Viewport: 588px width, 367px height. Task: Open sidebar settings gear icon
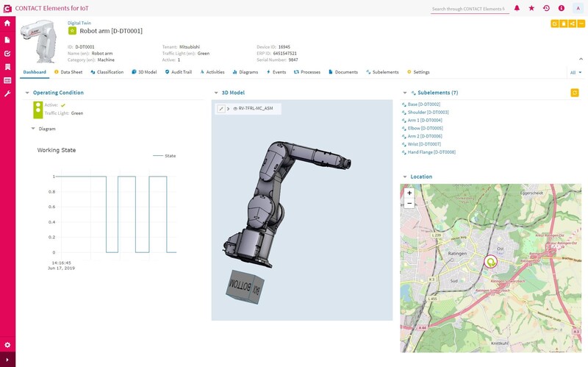pyautogui.click(x=7, y=345)
